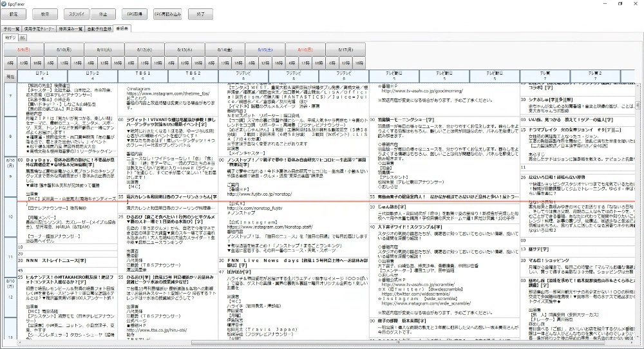Screen dimensions: 644x349
Task: Jump to date 8/12(水)
Action: pyautogui.click(x=144, y=50)
